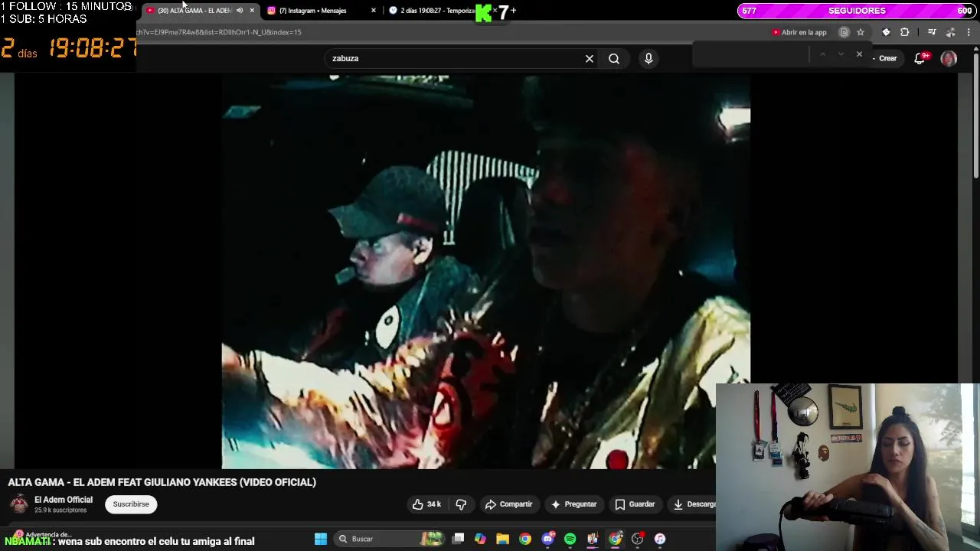Click Abrir en la app in address bar
Viewport: 980px width, 551px height.
pyautogui.click(x=799, y=32)
